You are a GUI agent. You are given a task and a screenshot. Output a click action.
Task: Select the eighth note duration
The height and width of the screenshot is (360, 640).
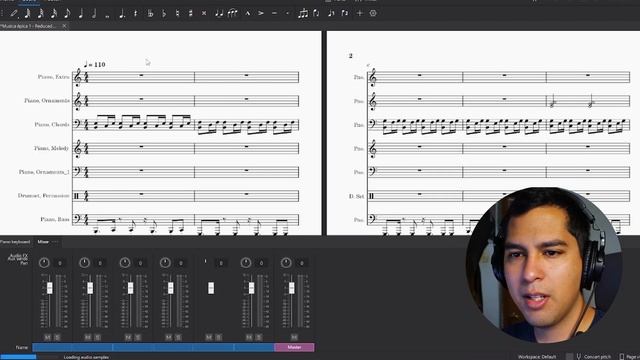point(67,13)
